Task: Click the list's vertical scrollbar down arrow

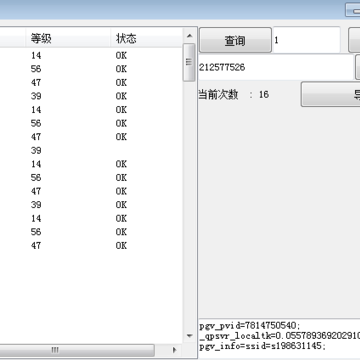Action: [x=189, y=335]
